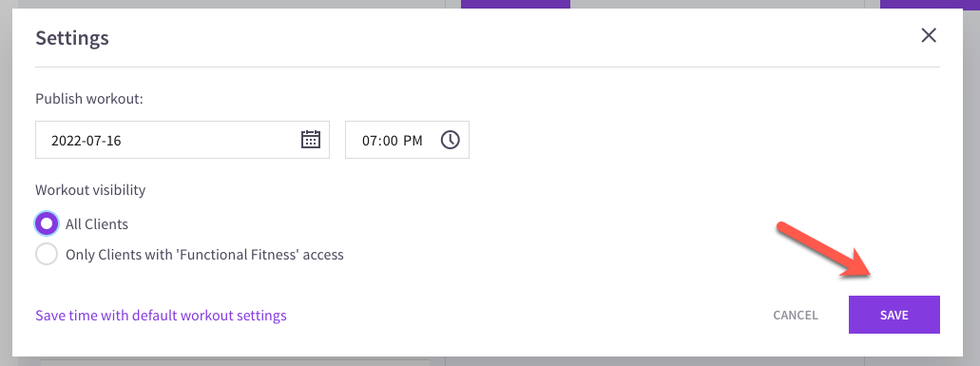Save the workout settings
This screenshot has width=980, height=366.
(x=894, y=315)
